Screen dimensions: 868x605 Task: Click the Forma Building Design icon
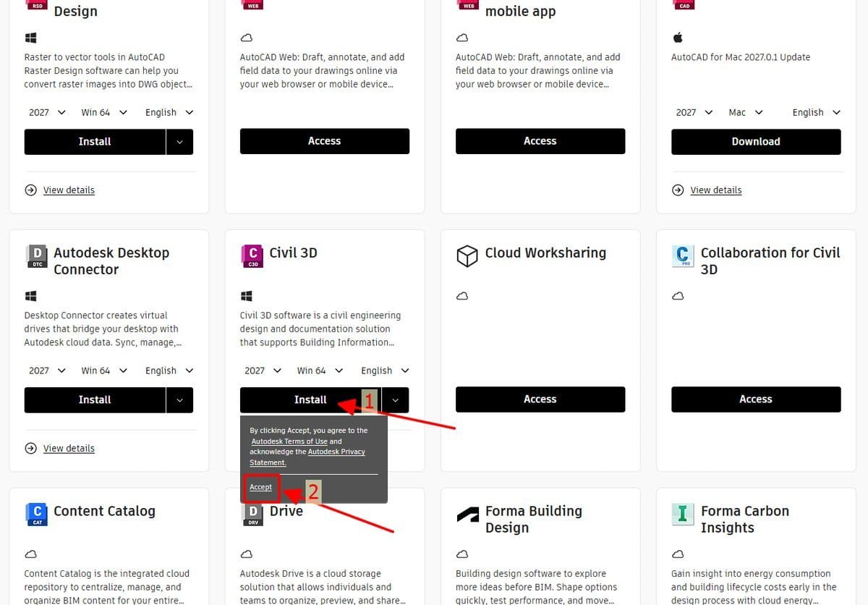tap(468, 515)
